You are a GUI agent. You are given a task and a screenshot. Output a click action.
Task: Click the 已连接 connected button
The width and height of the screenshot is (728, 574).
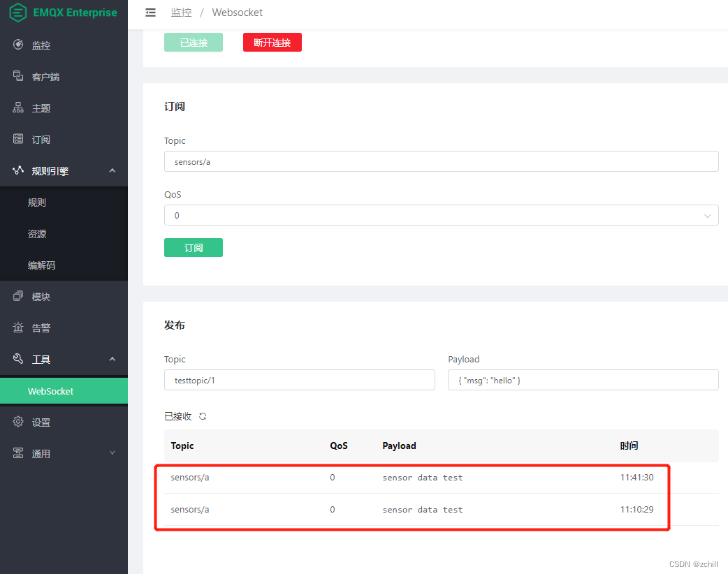click(x=193, y=42)
